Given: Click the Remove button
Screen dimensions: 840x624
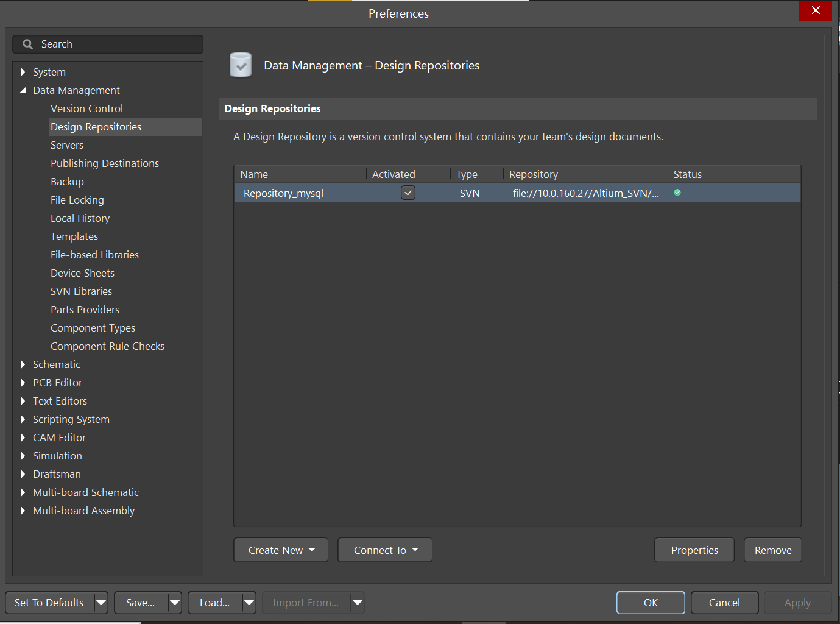Looking at the screenshot, I should click(x=773, y=550).
